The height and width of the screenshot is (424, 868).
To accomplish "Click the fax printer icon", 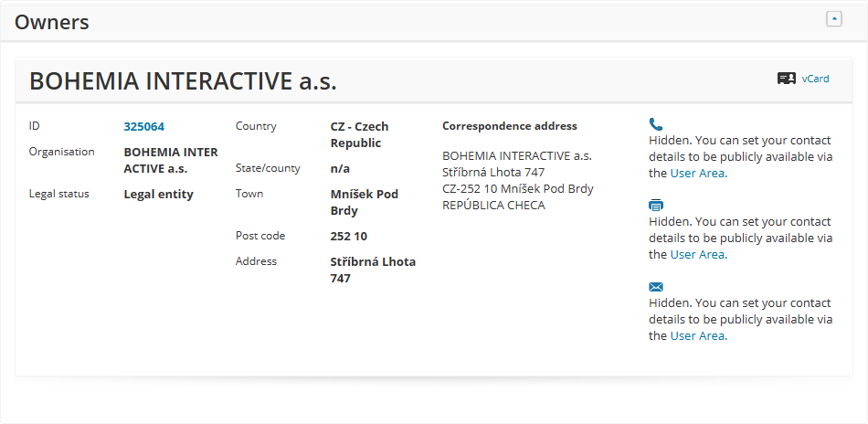I will click(656, 206).
